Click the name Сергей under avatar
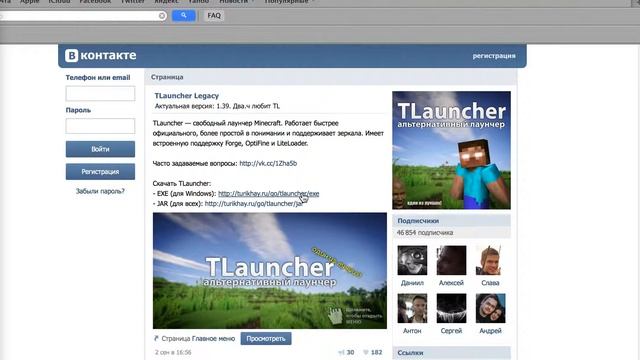 pyautogui.click(x=451, y=331)
